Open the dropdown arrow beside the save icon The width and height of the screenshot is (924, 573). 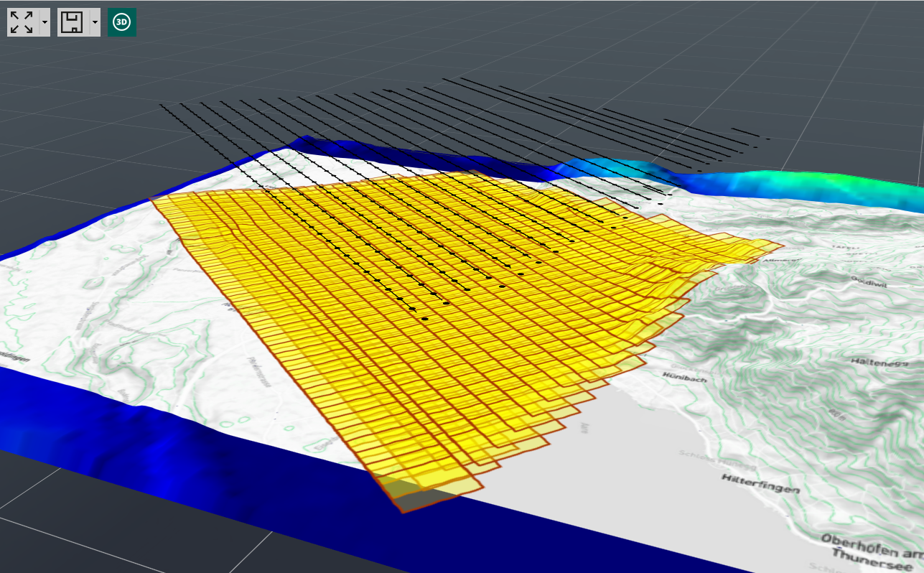point(95,22)
